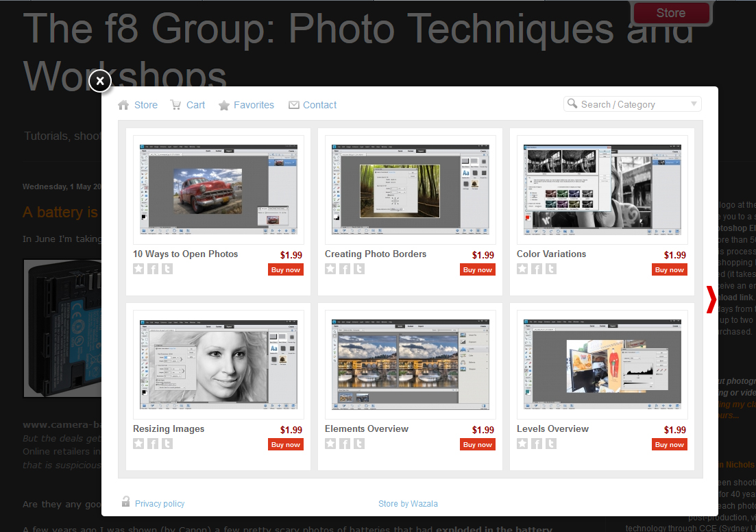Image resolution: width=756 pixels, height=532 pixels.
Task: Click the magnifier search icon
Action: 572,104
